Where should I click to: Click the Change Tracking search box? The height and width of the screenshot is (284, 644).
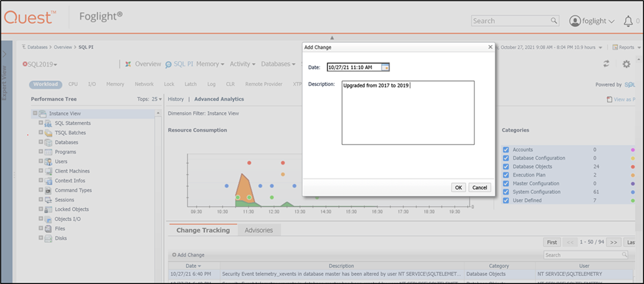[x=586, y=255]
